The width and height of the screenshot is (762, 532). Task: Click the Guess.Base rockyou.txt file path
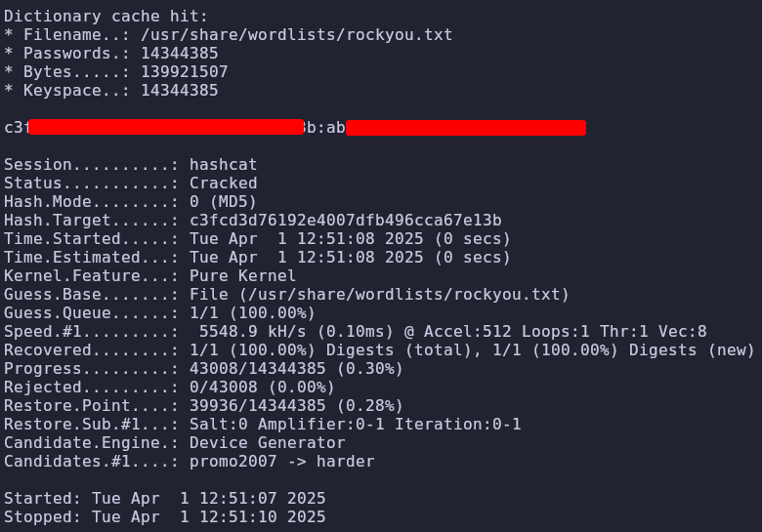(379, 294)
